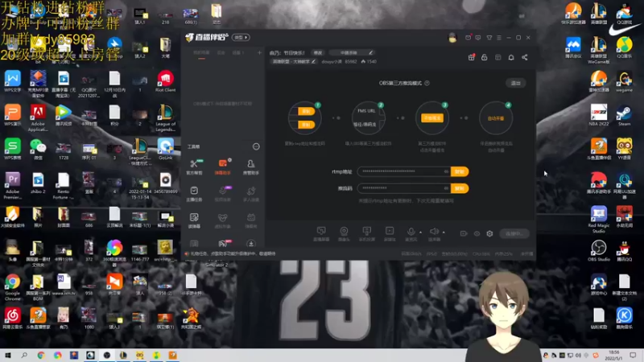Open settings gear in bottom bar
Viewport: 644px width, 362px height.
489,233
